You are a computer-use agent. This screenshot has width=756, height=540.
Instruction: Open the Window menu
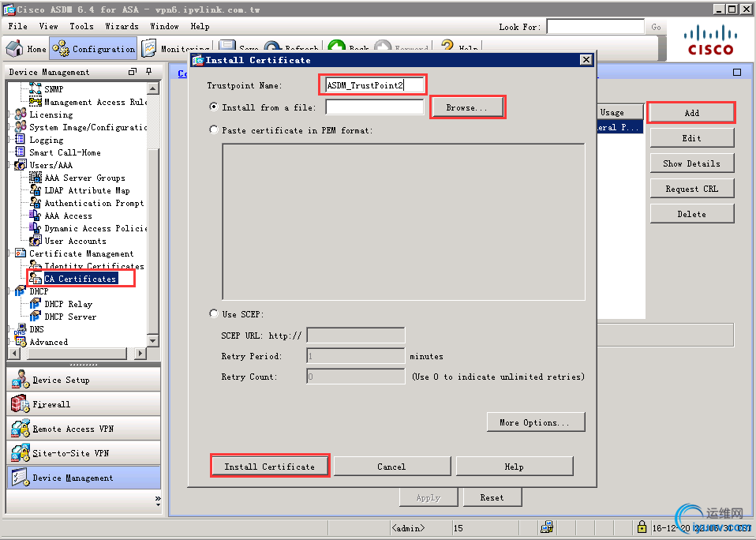point(164,26)
